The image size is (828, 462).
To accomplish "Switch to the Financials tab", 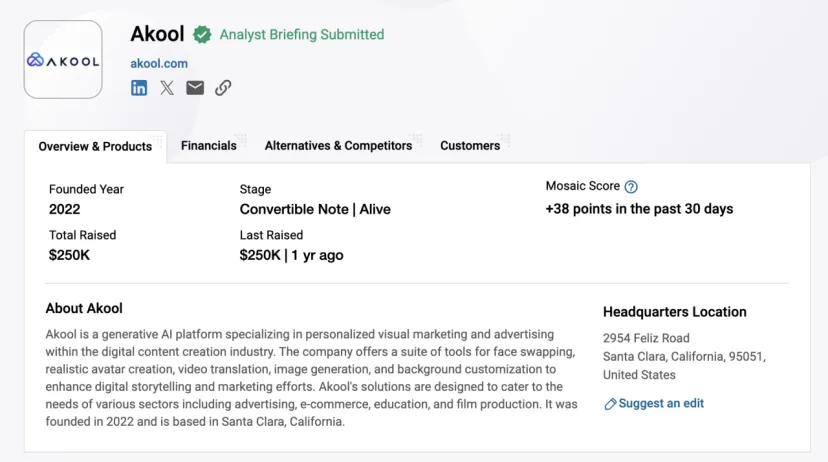I will coord(209,146).
